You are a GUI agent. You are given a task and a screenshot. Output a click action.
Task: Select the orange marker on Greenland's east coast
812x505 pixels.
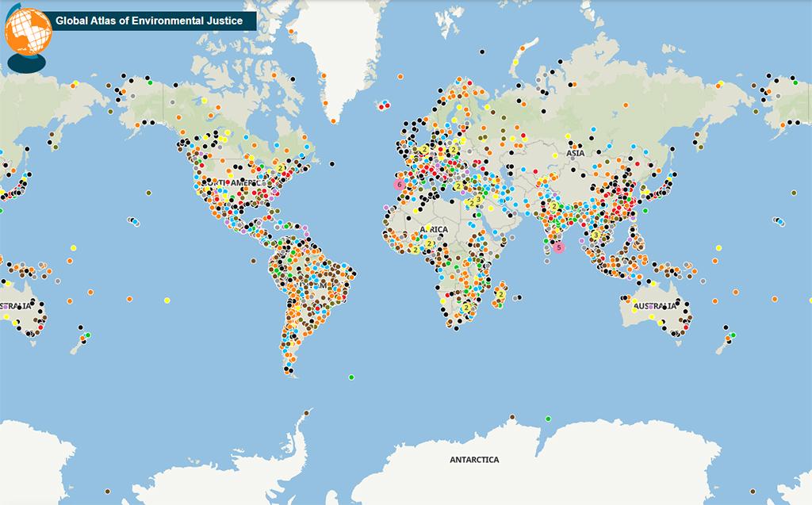click(400, 77)
